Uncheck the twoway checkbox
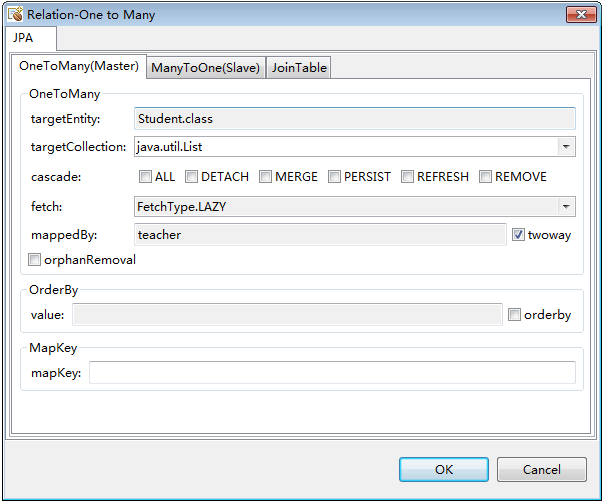 pyautogui.click(x=518, y=235)
